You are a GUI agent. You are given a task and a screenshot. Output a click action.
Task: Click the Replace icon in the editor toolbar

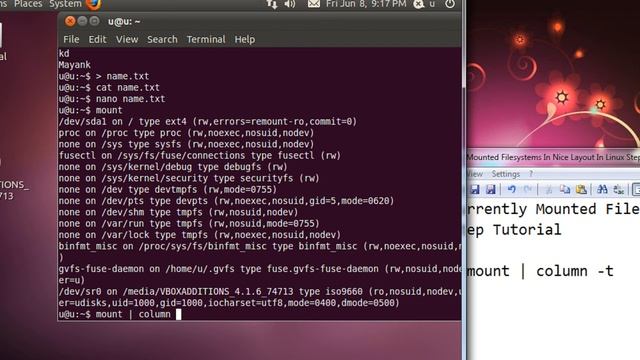tap(619, 189)
